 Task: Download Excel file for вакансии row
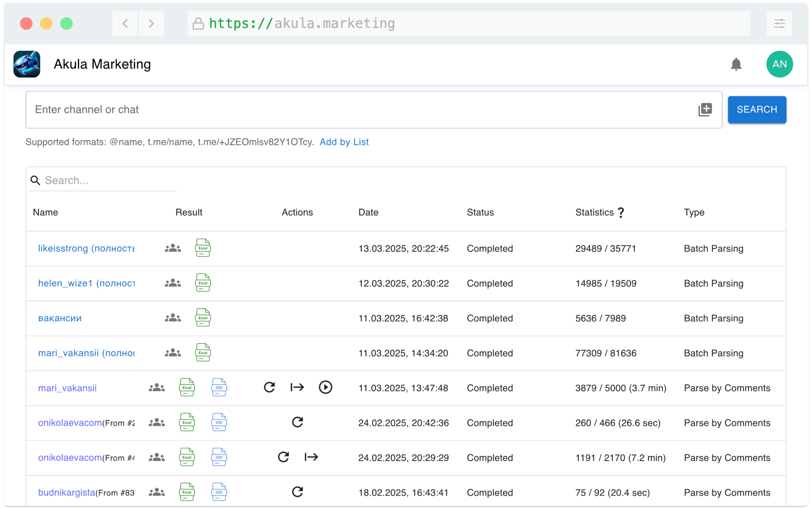tap(203, 318)
